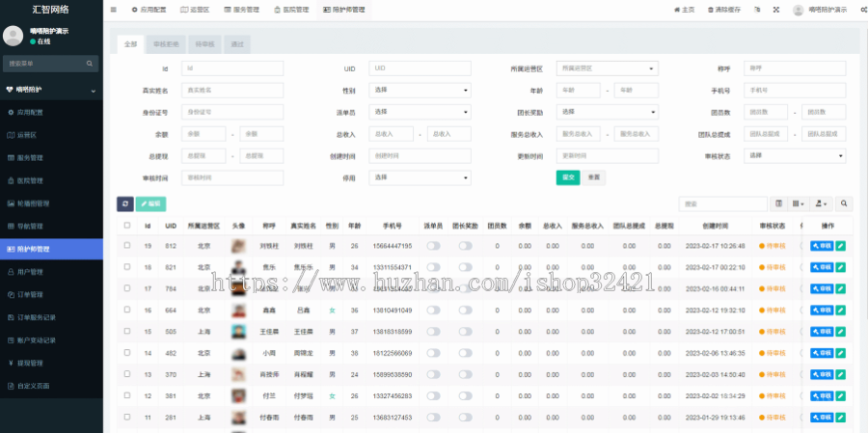This screenshot has height=433, width=868.
Task: Click 审核 button for row Id 18
Action: (822, 267)
